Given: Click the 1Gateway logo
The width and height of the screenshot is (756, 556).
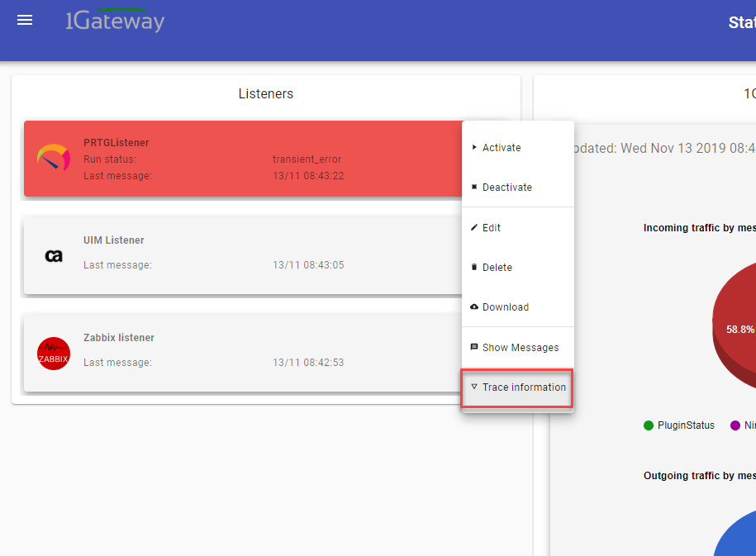Looking at the screenshot, I should coord(115,21).
